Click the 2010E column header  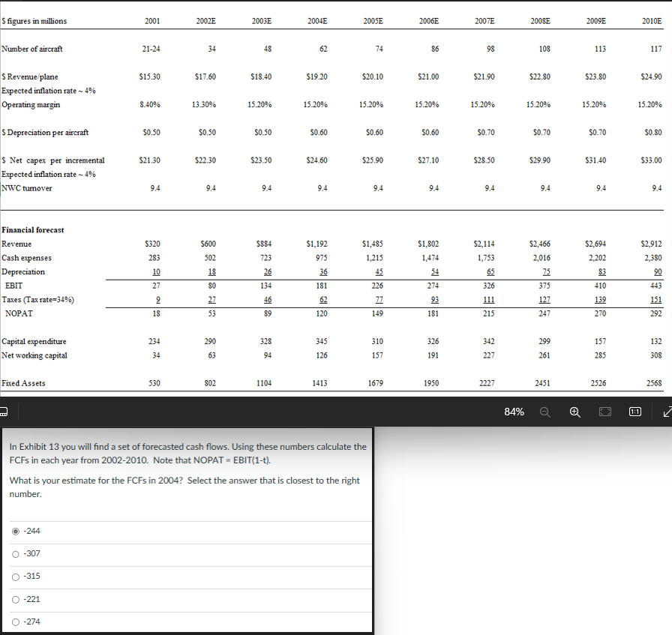652,21
